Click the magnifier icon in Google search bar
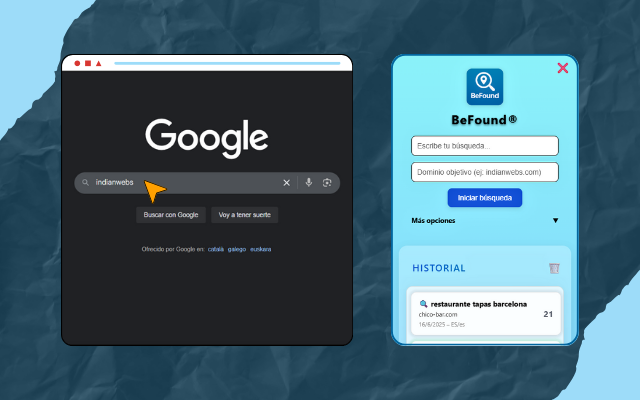The width and height of the screenshot is (640, 400). [85, 182]
